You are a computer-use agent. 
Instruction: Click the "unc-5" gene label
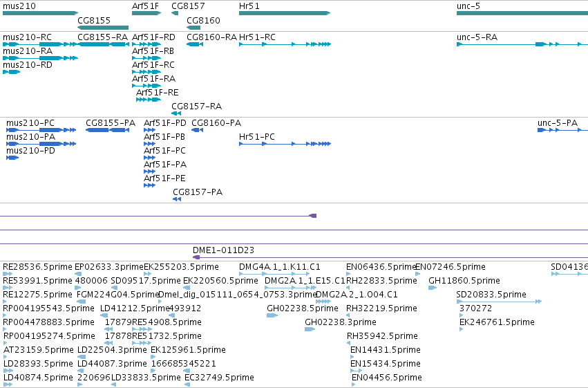[x=468, y=6]
